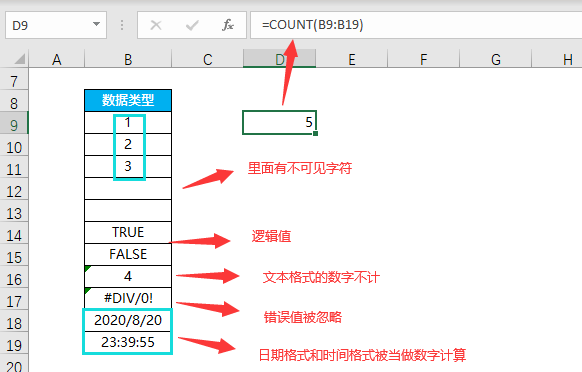
Task: Click the note 逻辑值
Action: pos(271,236)
